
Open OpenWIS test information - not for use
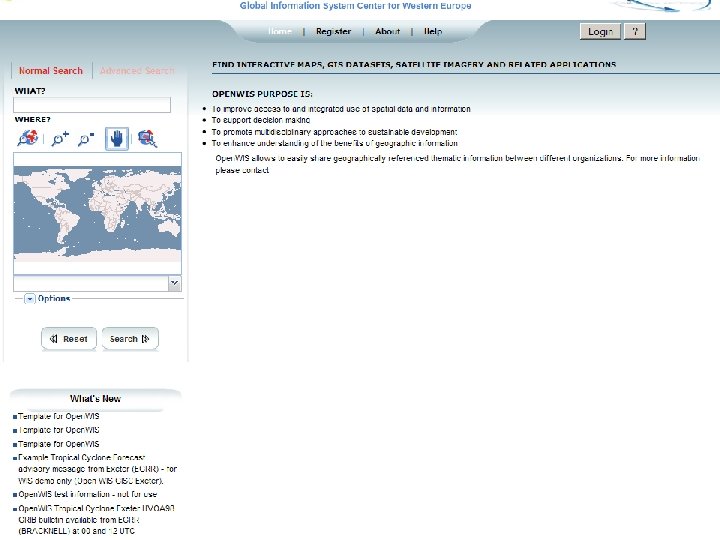point(88,495)
